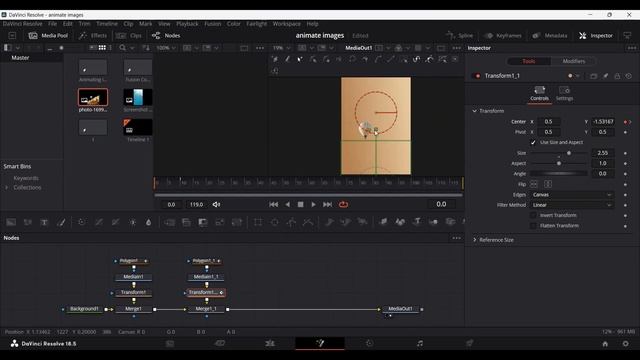
Task: Go to first frame
Action: pos(273,204)
